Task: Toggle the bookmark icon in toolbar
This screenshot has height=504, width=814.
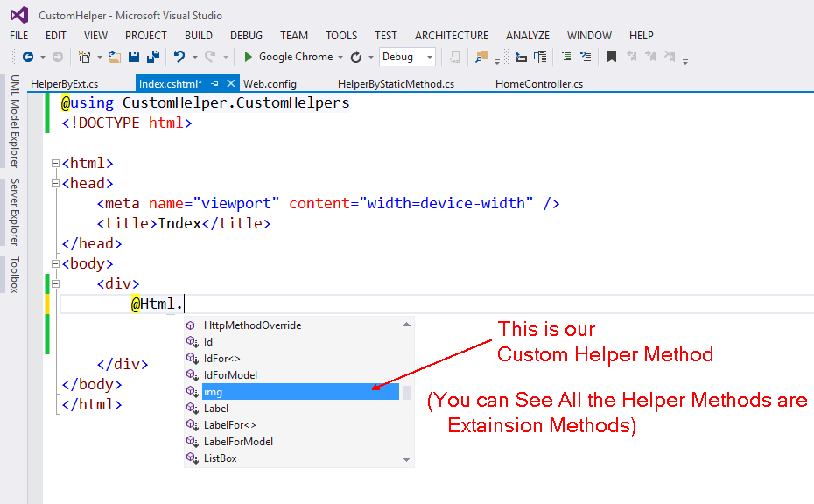Action: point(612,57)
